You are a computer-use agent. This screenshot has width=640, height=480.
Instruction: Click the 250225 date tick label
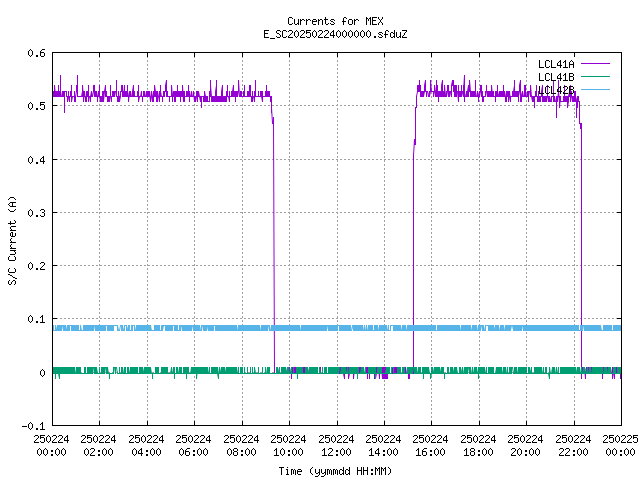(620, 439)
